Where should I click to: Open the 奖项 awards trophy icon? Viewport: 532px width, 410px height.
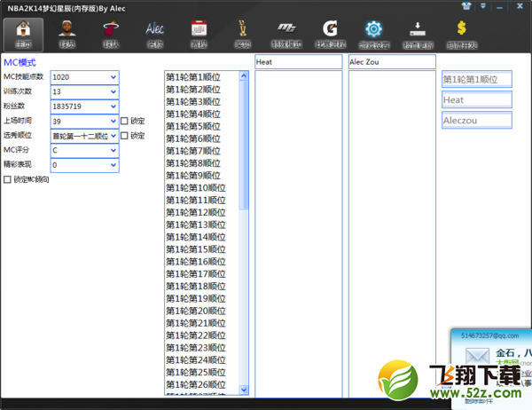pyautogui.click(x=243, y=35)
